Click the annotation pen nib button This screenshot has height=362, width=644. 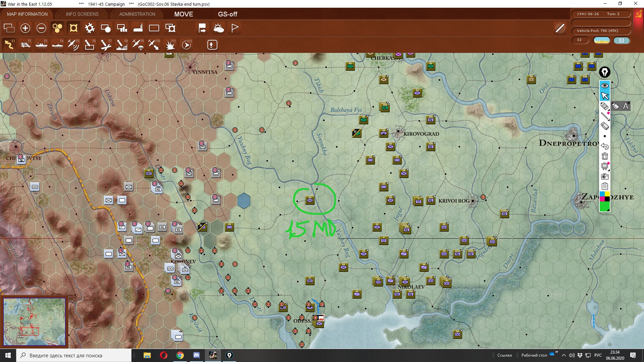[x=605, y=72]
